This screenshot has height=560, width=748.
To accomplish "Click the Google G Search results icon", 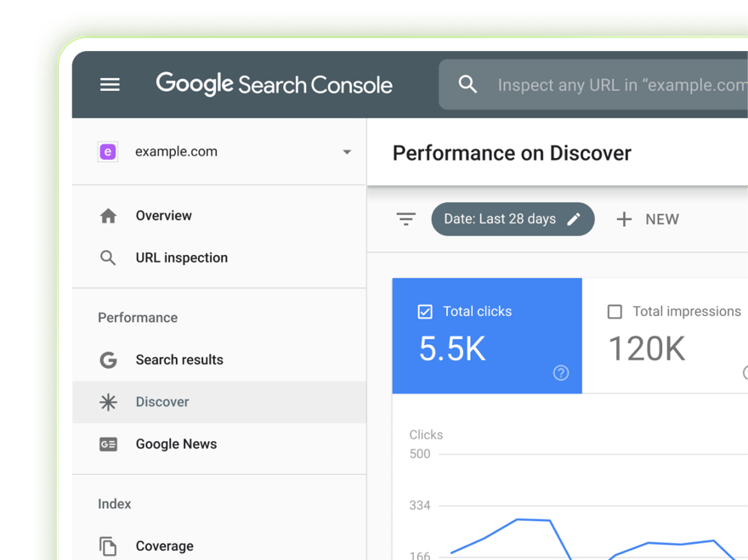I will [108, 359].
